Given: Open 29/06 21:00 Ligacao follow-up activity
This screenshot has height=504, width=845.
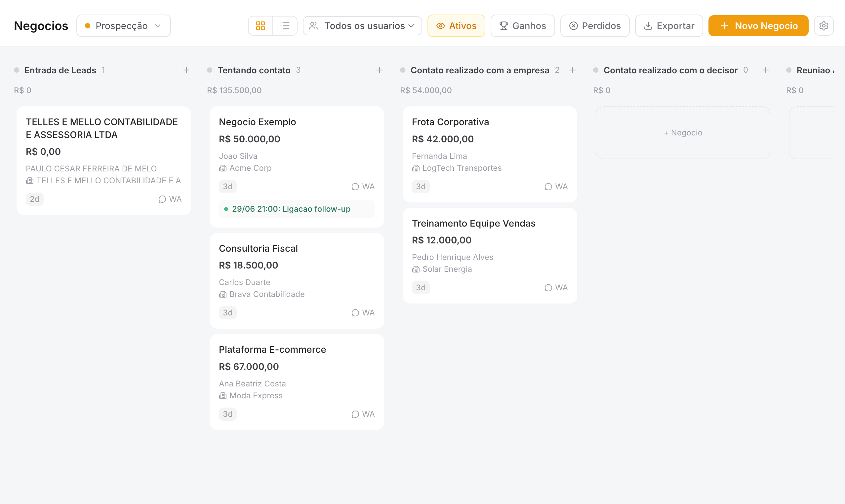Looking at the screenshot, I should 297,209.
